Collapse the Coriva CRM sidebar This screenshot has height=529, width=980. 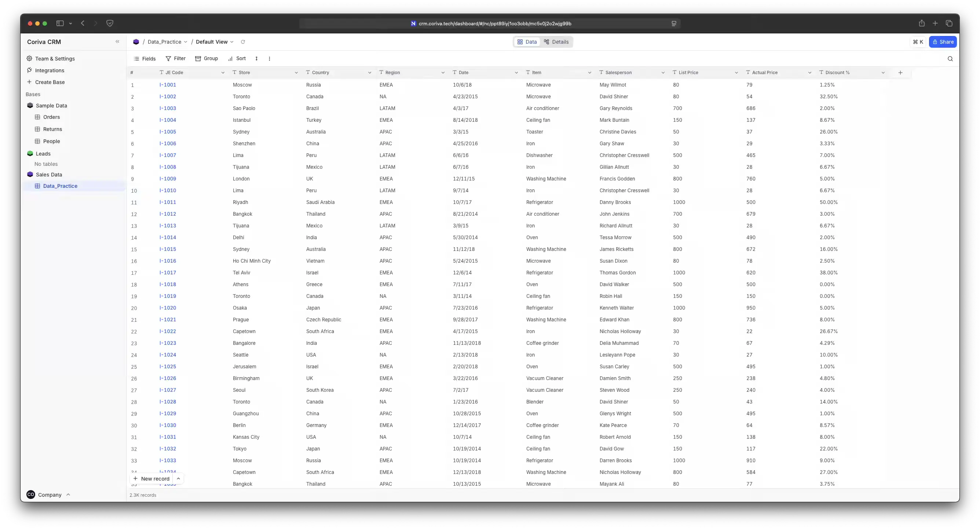117,42
